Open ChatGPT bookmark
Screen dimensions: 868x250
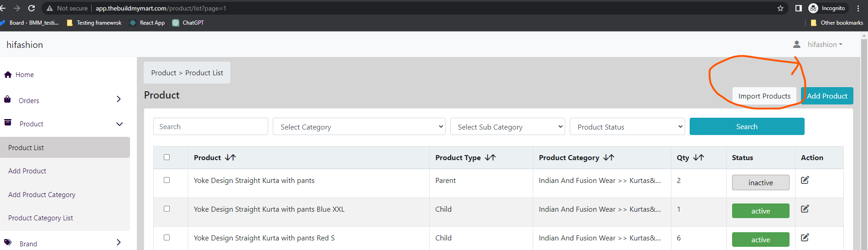(188, 23)
